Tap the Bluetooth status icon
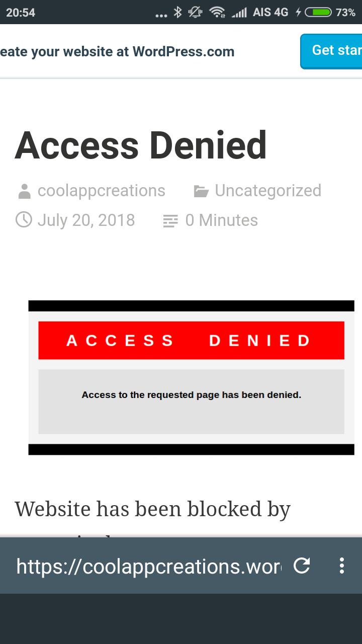 pos(177,12)
